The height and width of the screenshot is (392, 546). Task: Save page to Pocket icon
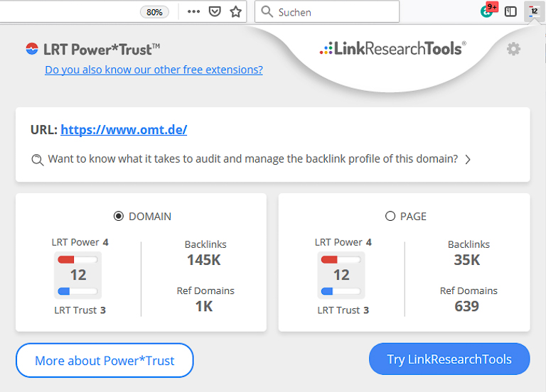[x=215, y=11]
